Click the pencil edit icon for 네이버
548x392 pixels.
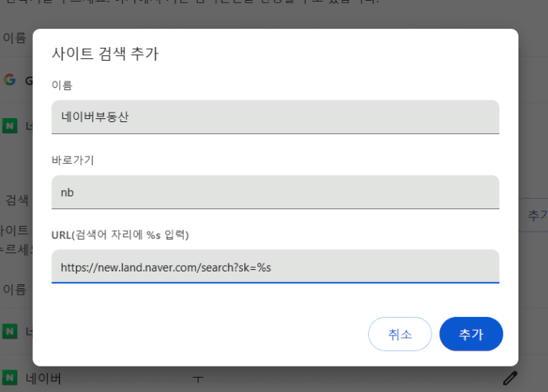click(510, 378)
